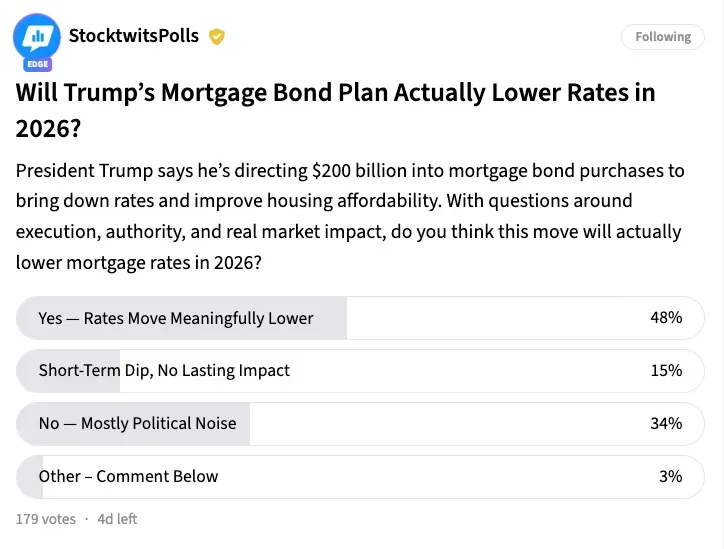The width and height of the screenshot is (724, 549).
Task: Click the 34% result figure
Action: pyautogui.click(x=666, y=423)
